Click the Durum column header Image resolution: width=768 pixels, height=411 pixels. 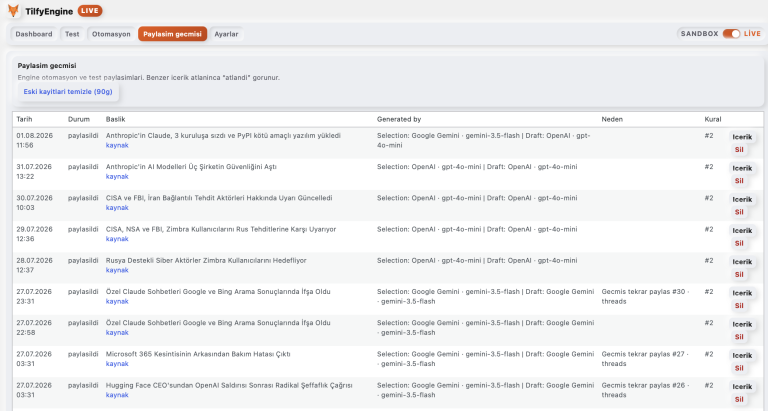[79, 119]
